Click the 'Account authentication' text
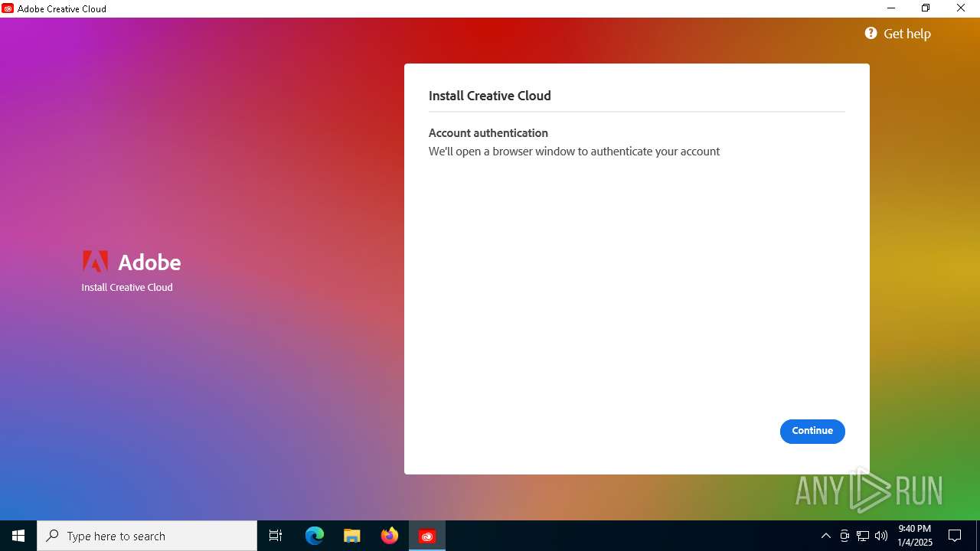Image resolution: width=980 pixels, height=551 pixels. [x=488, y=133]
